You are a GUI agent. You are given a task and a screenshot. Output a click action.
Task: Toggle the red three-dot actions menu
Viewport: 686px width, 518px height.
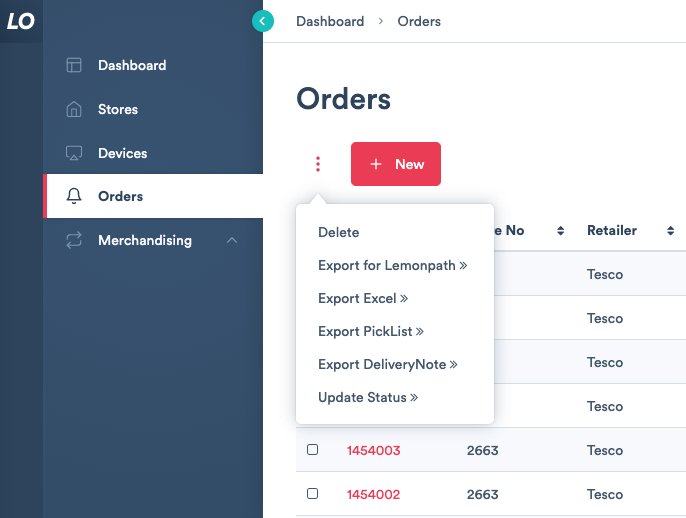[x=318, y=164]
